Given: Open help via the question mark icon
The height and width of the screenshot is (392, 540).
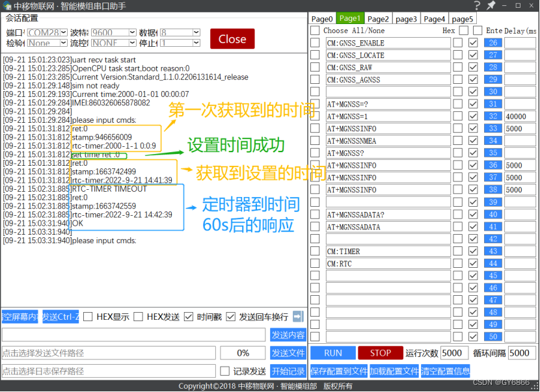Looking at the screenshot, I should (478, 5).
